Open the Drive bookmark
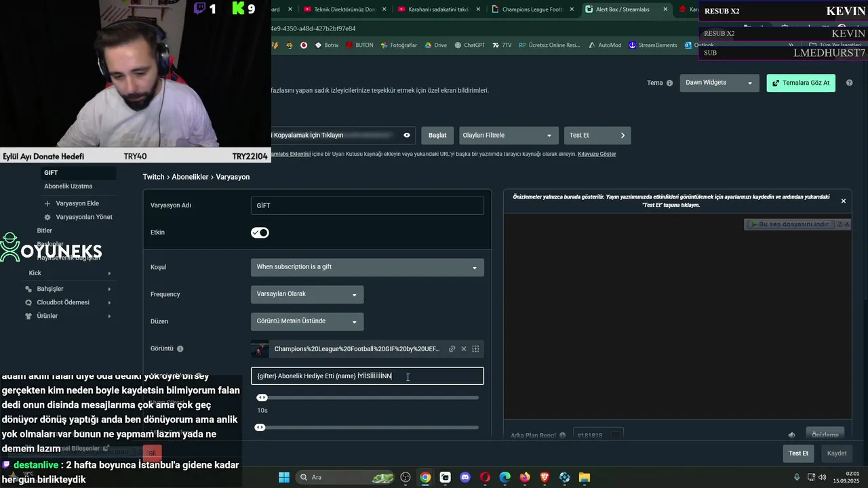This screenshot has width=868, height=488. click(x=436, y=45)
